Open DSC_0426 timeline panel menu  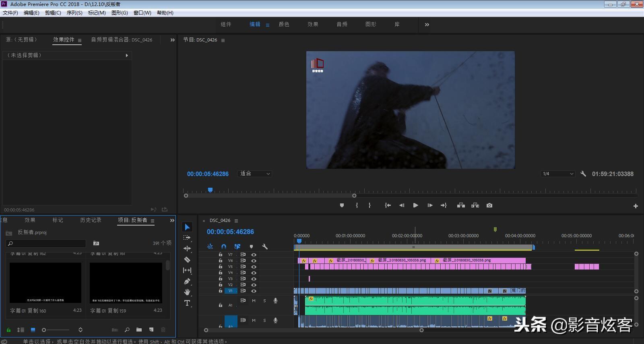pos(236,221)
